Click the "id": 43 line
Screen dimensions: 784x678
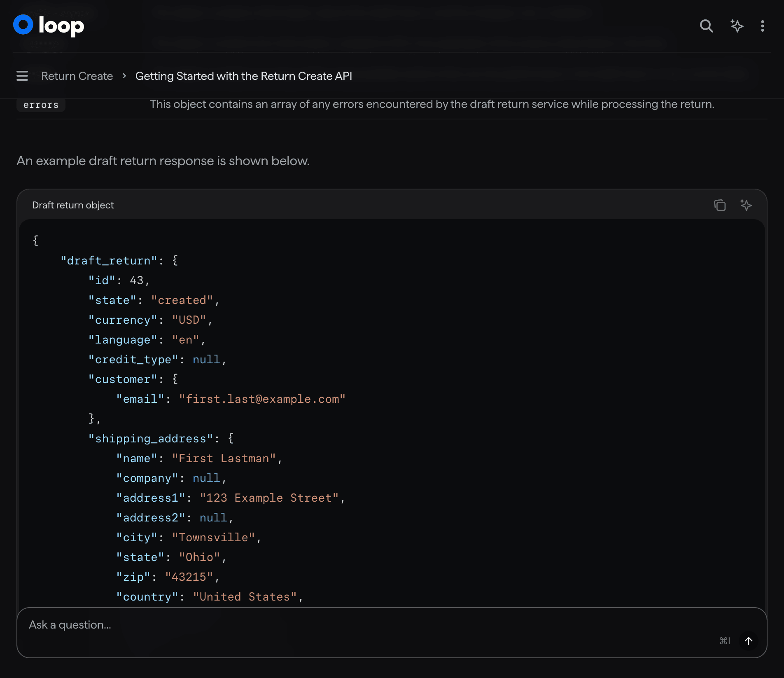click(x=119, y=281)
